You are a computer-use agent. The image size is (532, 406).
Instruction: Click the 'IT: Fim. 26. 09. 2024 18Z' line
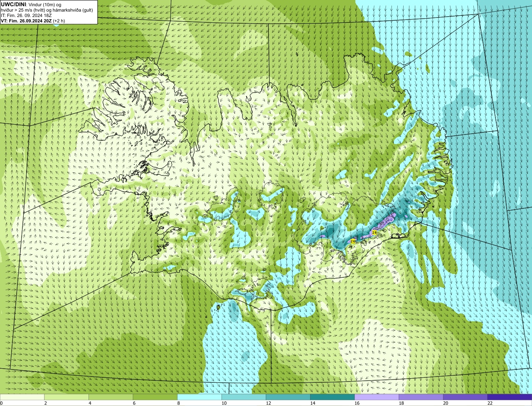(x=26, y=15)
